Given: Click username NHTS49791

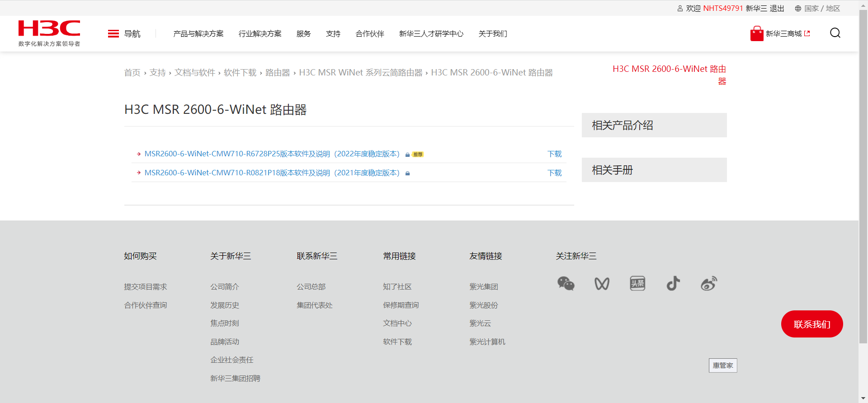Looking at the screenshot, I should pyautogui.click(x=723, y=9).
